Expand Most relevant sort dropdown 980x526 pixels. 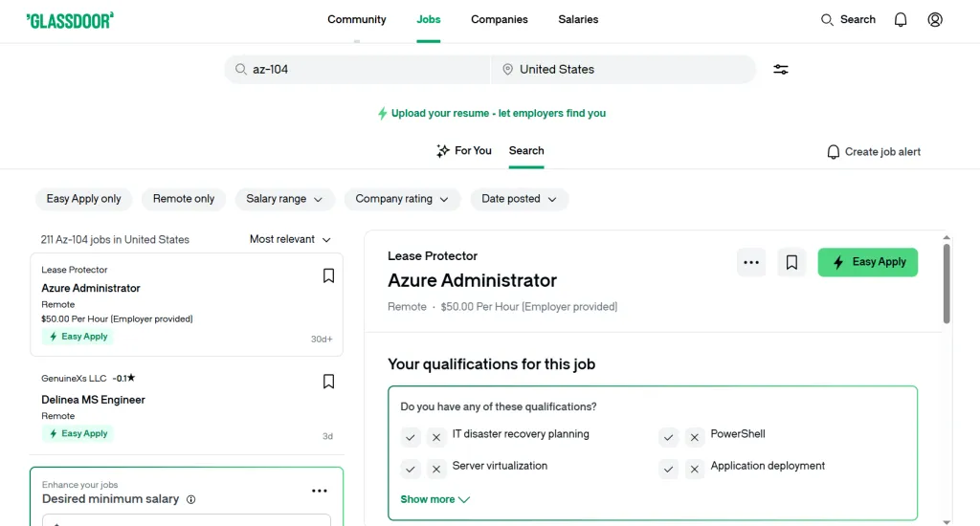coord(290,239)
